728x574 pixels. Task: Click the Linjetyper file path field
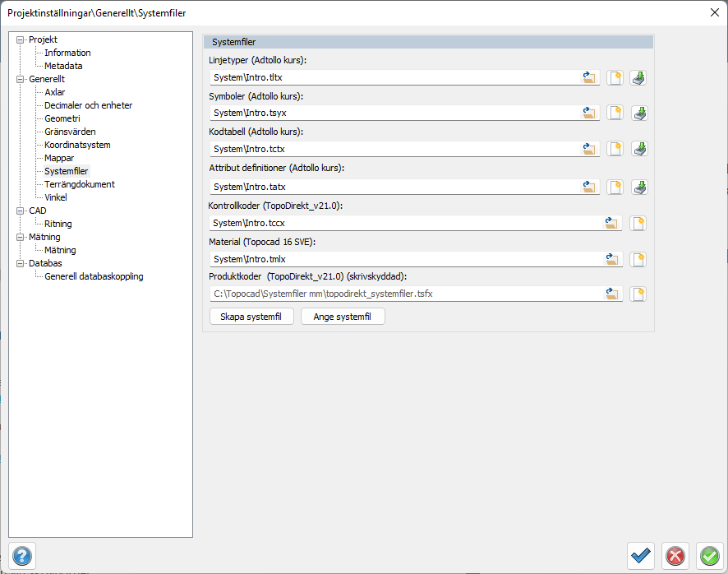tap(394, 78)
